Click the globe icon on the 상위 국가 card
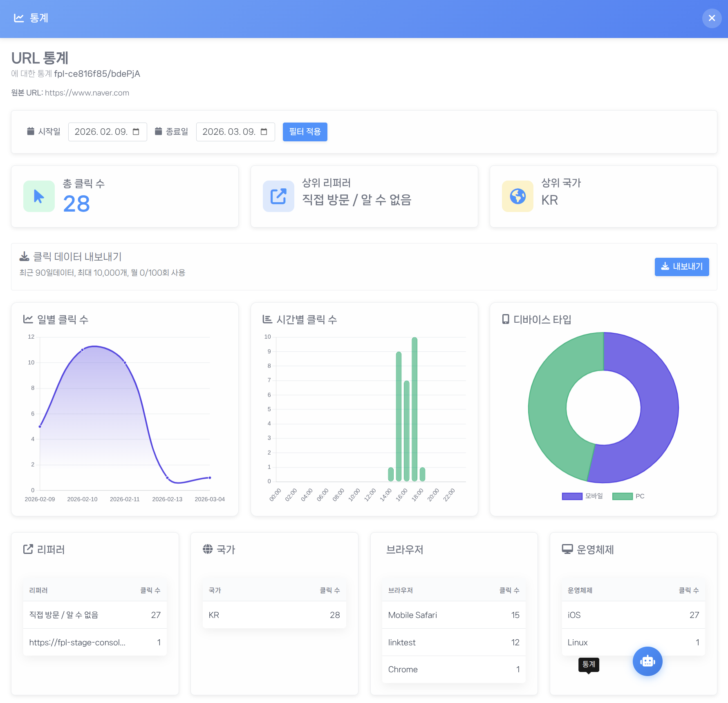 coord(517,196)
